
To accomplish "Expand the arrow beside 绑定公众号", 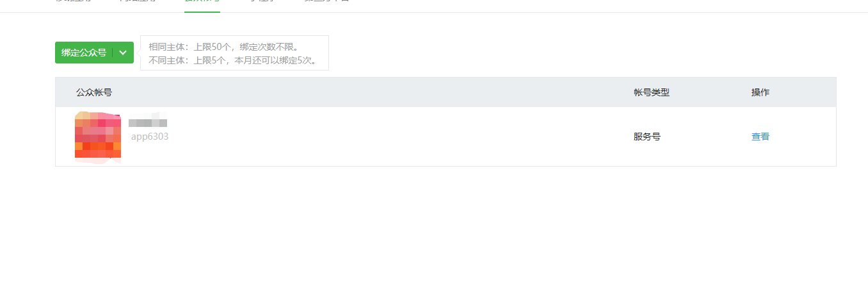I will pos(124,53).
